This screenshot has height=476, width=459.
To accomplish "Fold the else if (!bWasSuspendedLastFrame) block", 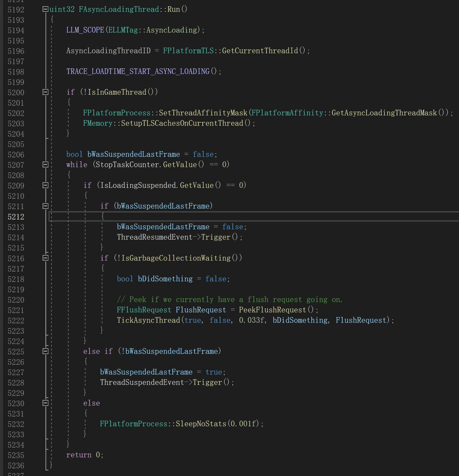I will [x=45, y=351].
